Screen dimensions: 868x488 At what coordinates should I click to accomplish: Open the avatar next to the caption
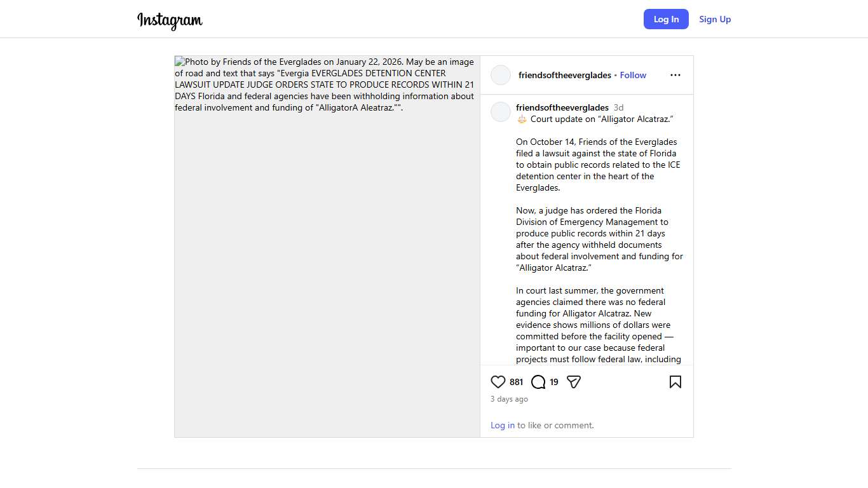[501, 112]
